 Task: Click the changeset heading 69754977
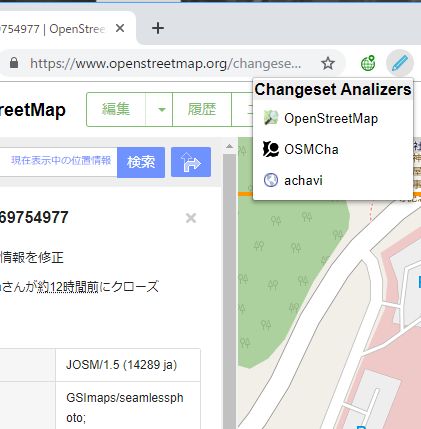[34, 217]
